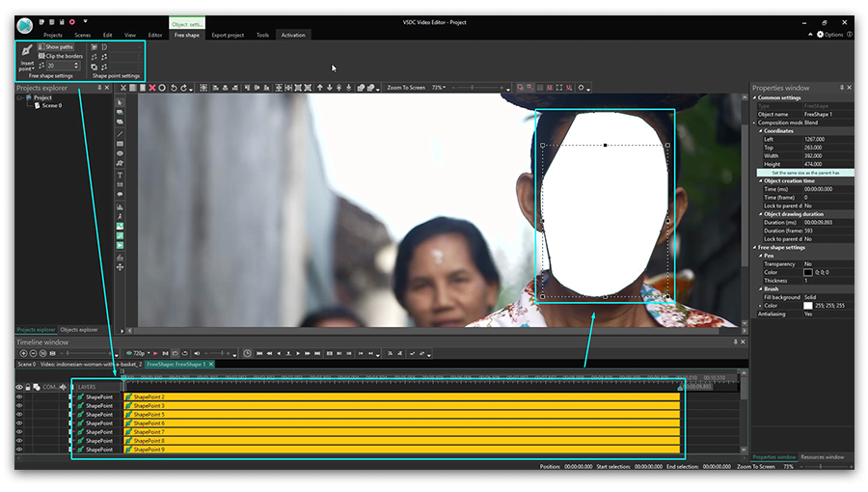Select the Chart tool in side toolbar
Viewport: 868px width, 492px height.
120,207
